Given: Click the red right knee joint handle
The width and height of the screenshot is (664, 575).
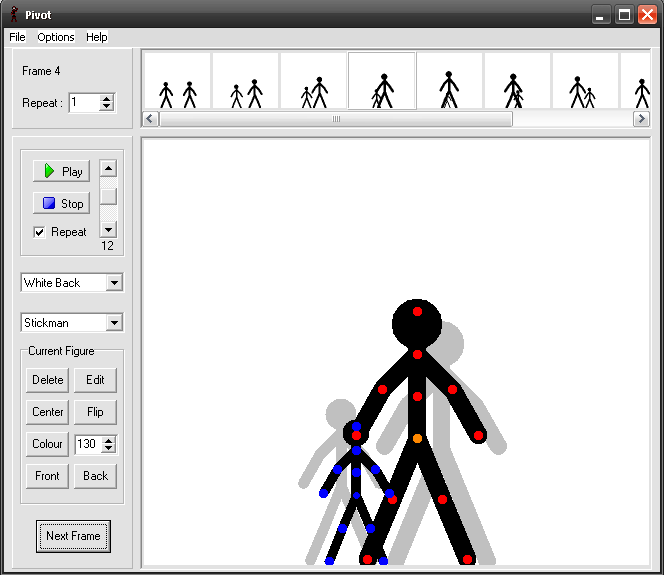Looking at the screenshot, I should point(443,500).
